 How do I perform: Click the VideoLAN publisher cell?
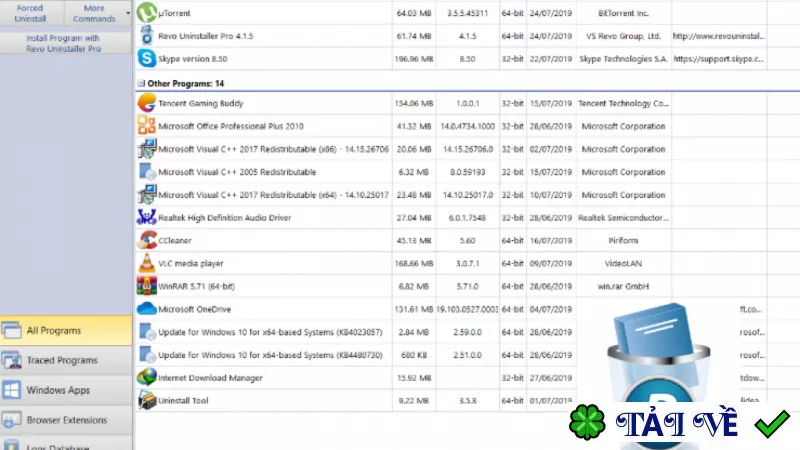pos(623,263)
